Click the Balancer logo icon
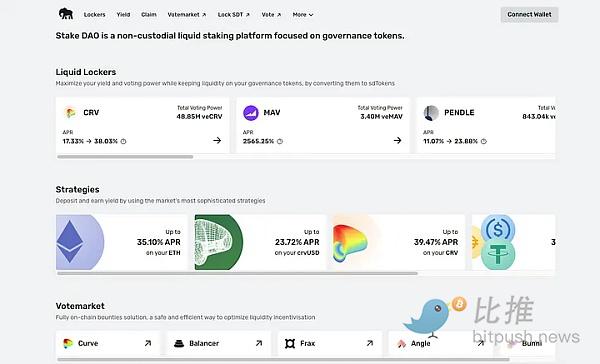This screenshot has height=364, width=600. (x=179, y=343)
